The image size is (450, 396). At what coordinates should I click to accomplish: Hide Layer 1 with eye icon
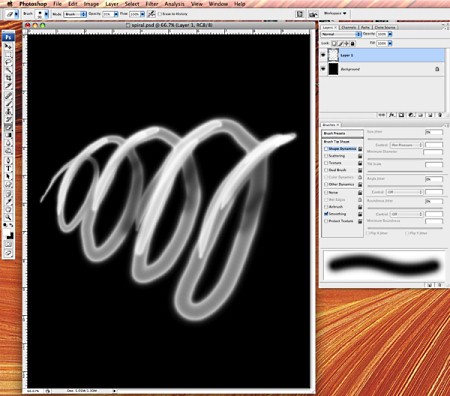click(323, 55)
